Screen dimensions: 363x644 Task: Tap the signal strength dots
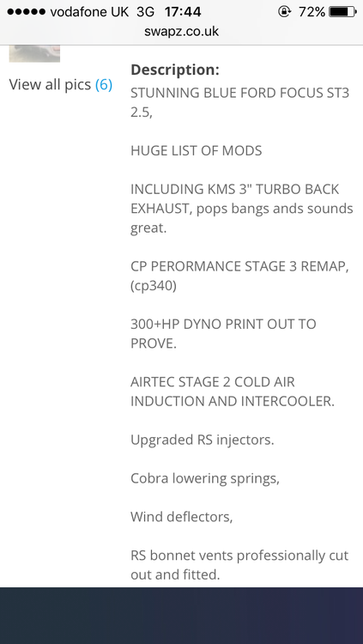coord(26,12)
